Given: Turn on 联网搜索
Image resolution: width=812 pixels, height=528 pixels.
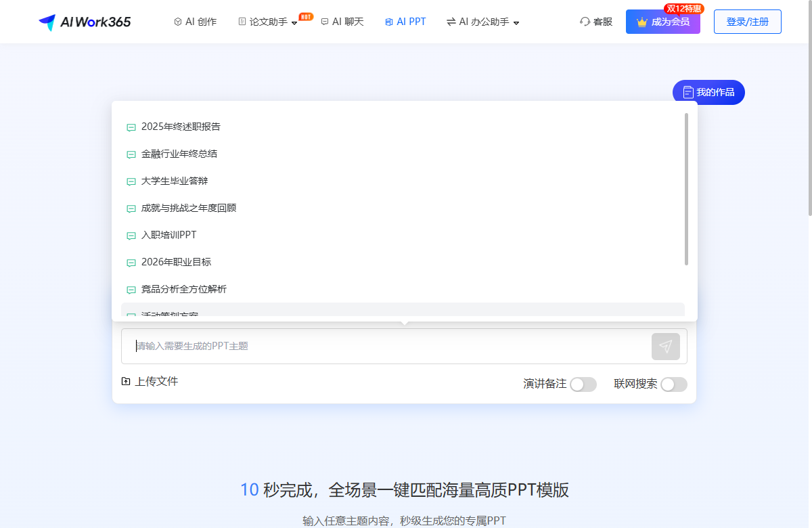Looking at the screenshot, I should [673, 384].
